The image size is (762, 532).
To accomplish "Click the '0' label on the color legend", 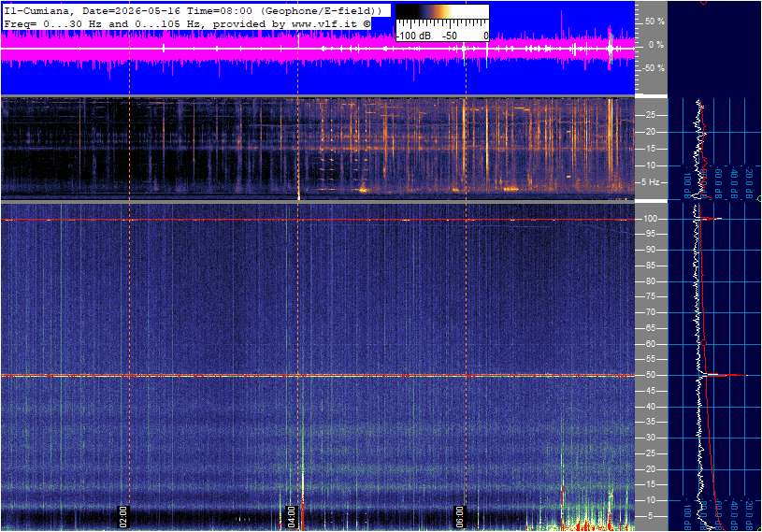I will click(x=485, y=36).
